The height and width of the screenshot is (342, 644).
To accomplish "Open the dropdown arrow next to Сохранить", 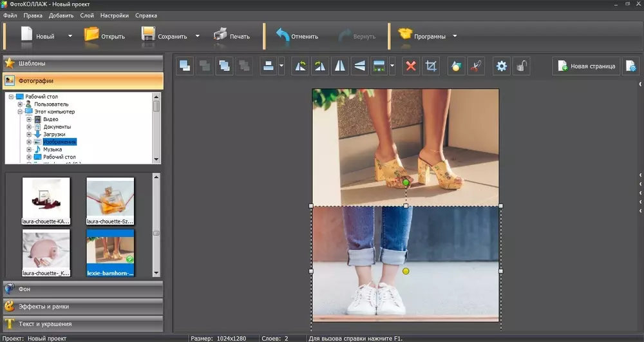I will (198, 36).
